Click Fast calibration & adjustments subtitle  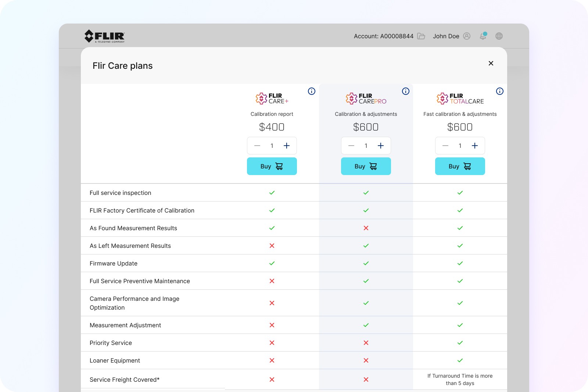click(x=460, y=114)
